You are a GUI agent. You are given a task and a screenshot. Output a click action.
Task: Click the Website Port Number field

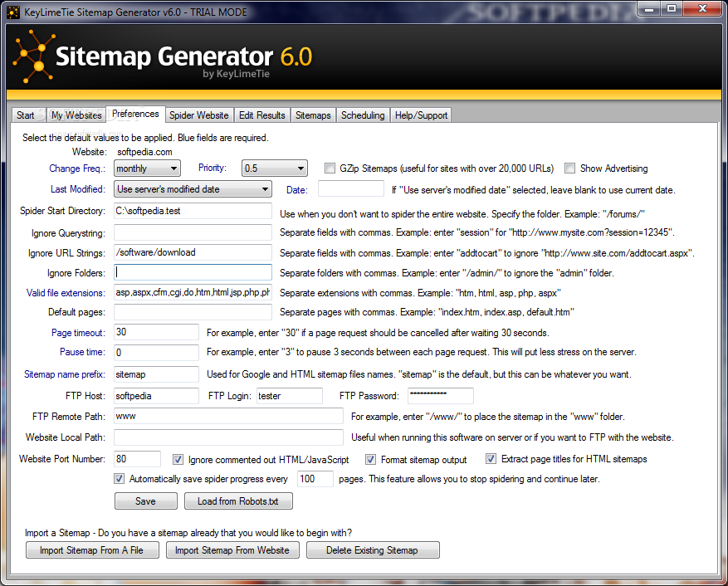tap(138, 459)
